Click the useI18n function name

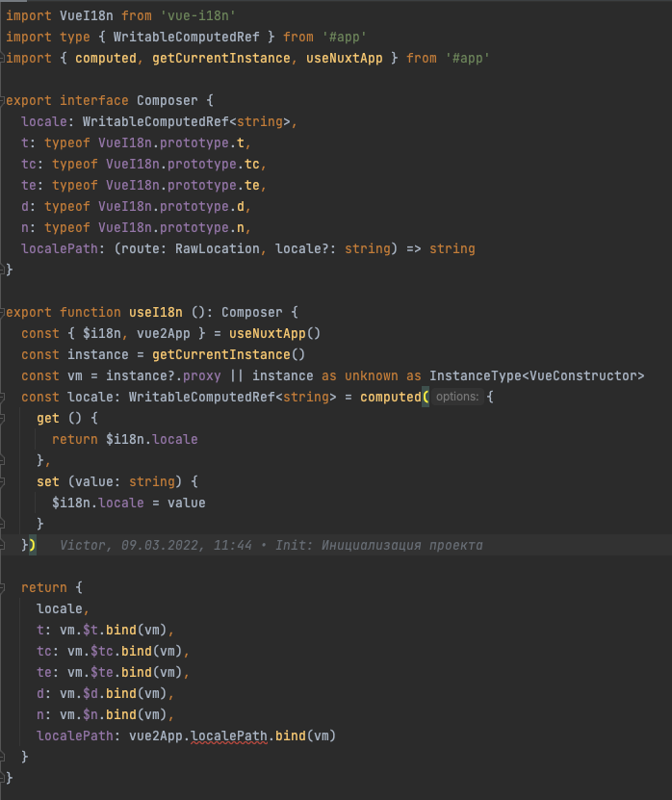(156, 312)
